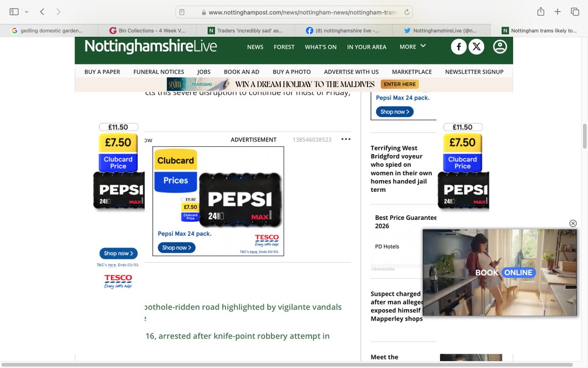Open the MARKETPLACE link

pyautogui.click(x=412, y=72)
